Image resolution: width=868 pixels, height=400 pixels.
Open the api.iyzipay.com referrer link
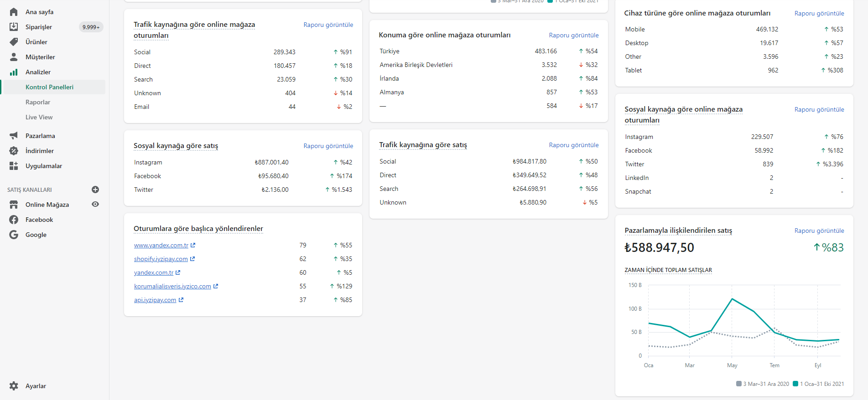point(155,300)
